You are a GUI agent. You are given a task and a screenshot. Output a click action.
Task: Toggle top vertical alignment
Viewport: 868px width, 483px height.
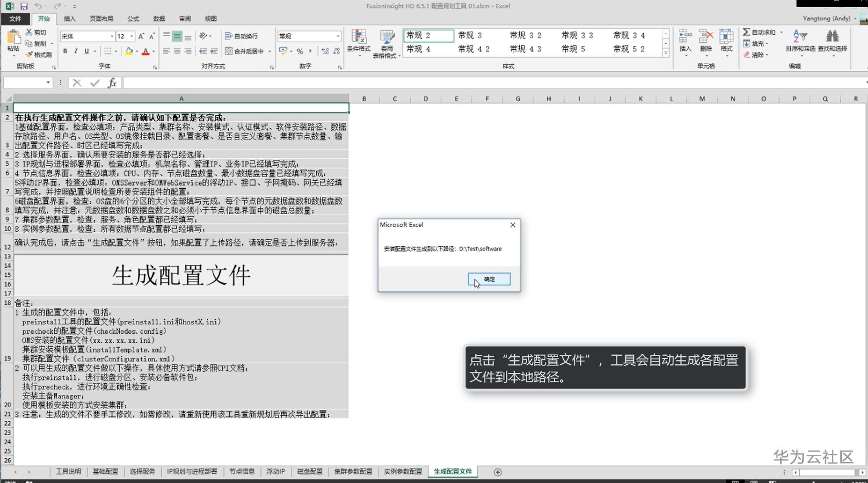tap(166, 36)
